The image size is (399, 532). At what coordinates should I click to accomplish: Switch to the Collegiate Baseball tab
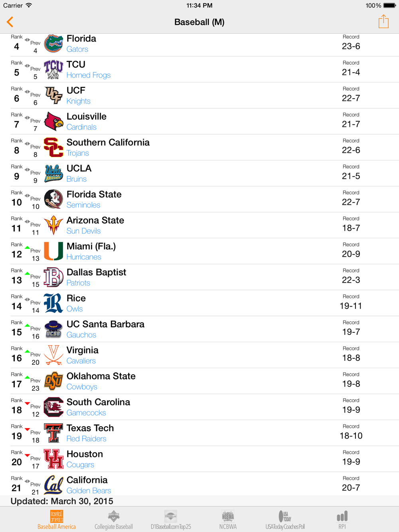[114, 520]
